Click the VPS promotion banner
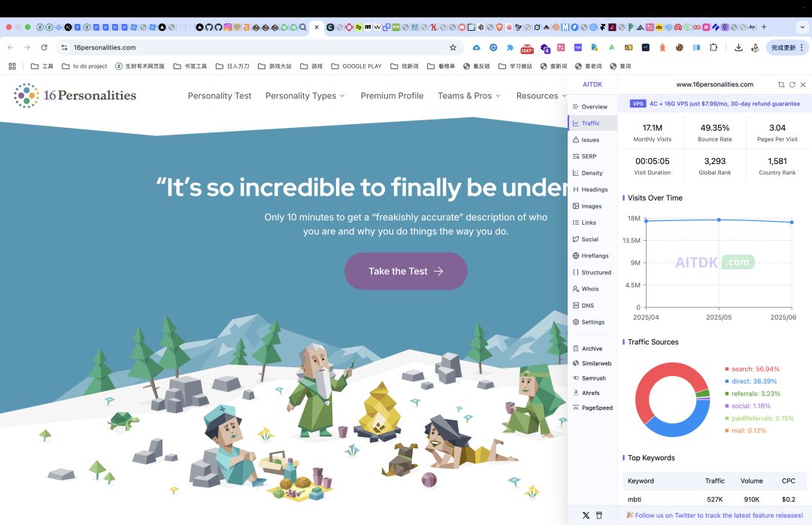The image size is (812, 525). coord(715,104)
